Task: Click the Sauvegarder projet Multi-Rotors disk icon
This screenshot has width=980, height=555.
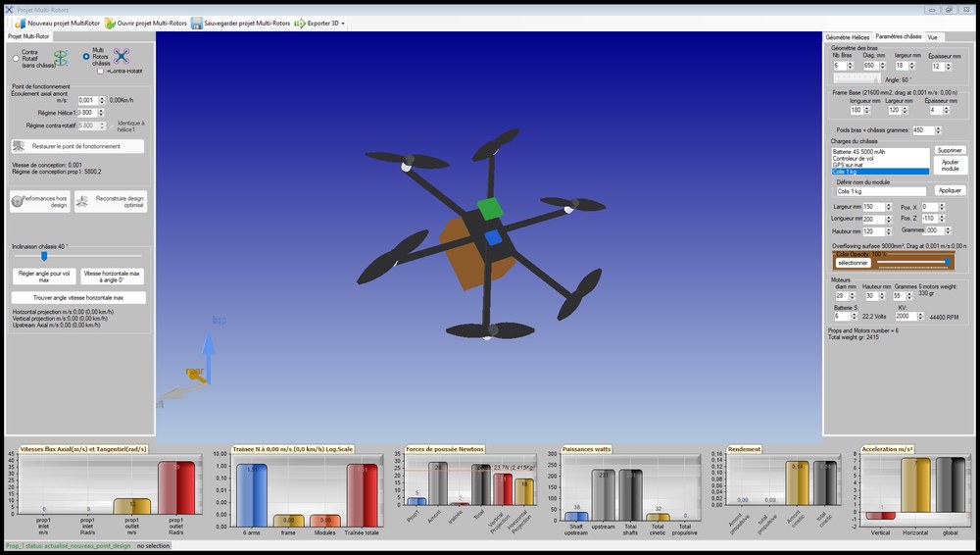Action: (x=197, y=24)
